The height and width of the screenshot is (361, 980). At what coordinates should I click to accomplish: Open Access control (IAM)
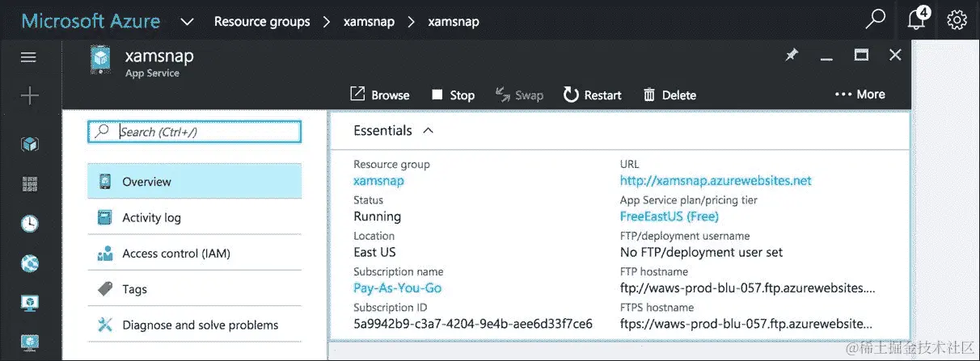click(x=194, y=253)
